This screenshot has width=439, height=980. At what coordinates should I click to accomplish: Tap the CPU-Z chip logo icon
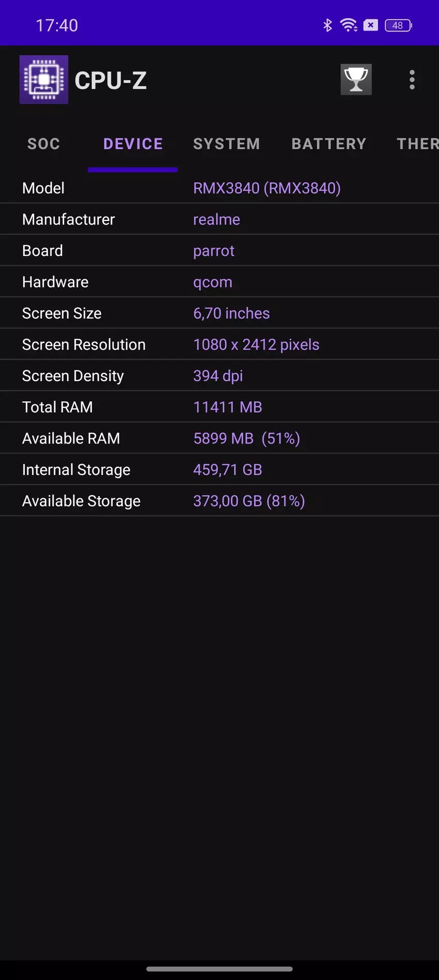pos(44,80)
